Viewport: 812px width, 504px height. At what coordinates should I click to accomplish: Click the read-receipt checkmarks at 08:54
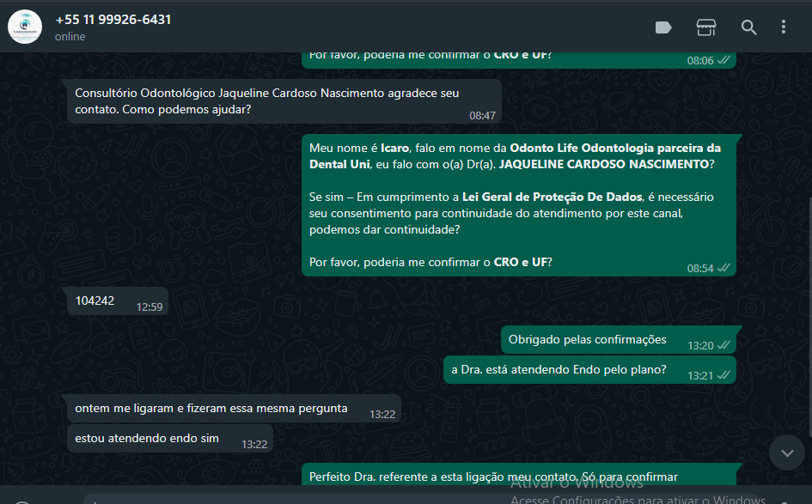[723, 268]
